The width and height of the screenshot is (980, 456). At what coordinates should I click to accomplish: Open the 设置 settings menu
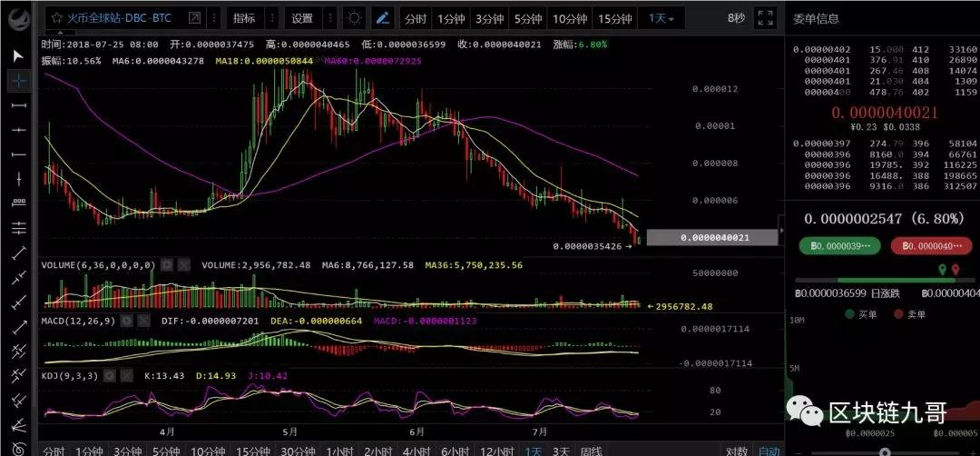tap(302, 18)
